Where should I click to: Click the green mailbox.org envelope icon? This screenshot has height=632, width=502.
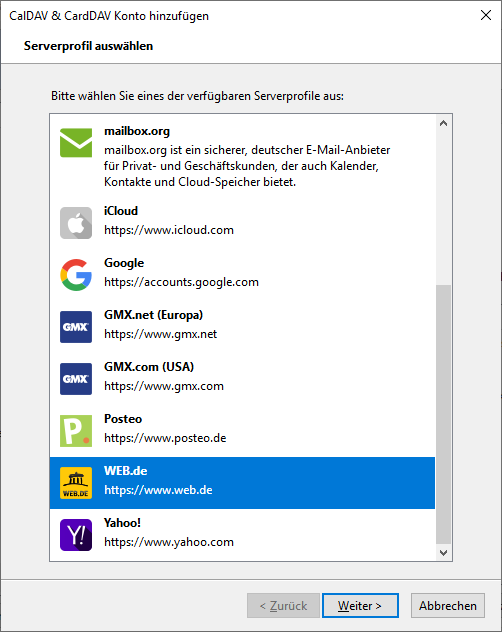point(76,143)
